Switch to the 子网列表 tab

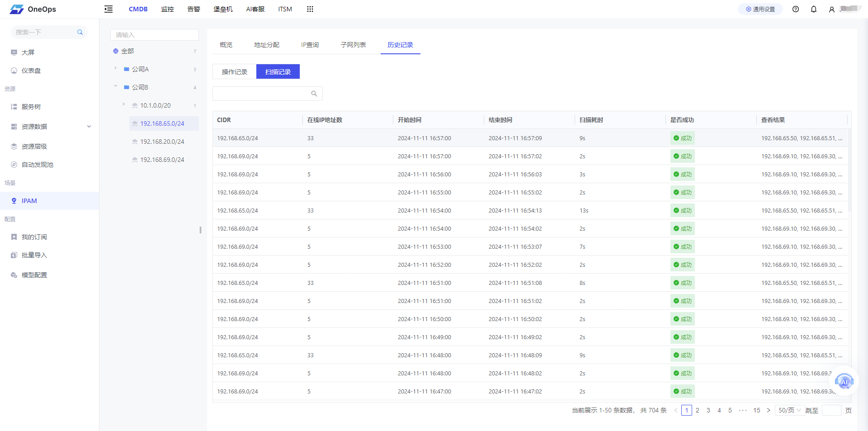pos(354,45)
